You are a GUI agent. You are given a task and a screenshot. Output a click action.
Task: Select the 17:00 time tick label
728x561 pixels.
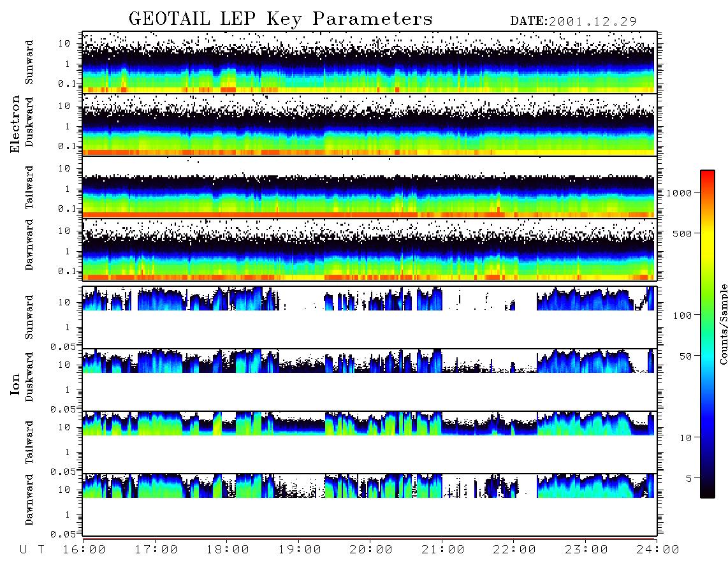(x=156, y=550)
